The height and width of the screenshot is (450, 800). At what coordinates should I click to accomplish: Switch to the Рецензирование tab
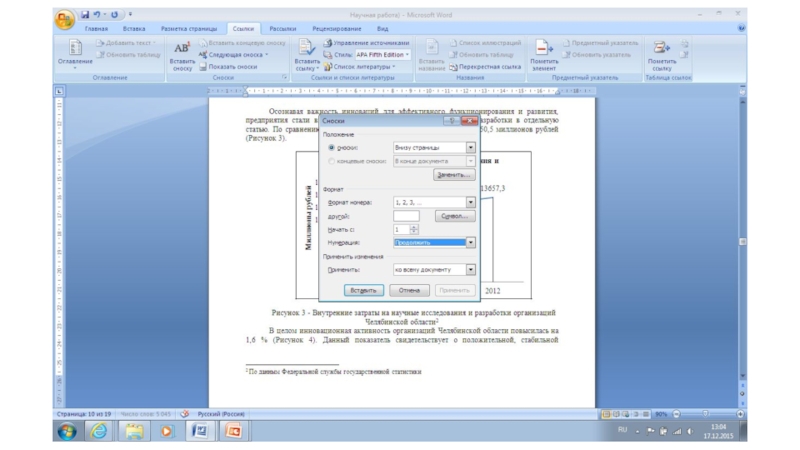337,29
